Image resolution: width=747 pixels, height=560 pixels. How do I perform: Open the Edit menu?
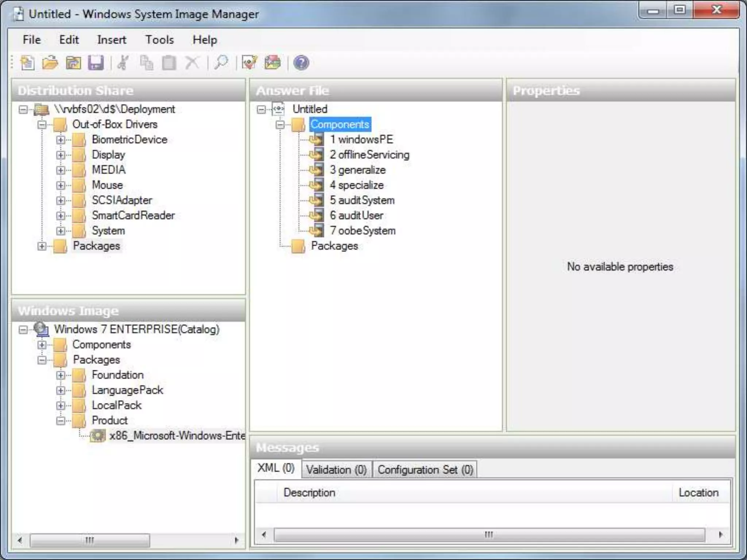point(69,39)
